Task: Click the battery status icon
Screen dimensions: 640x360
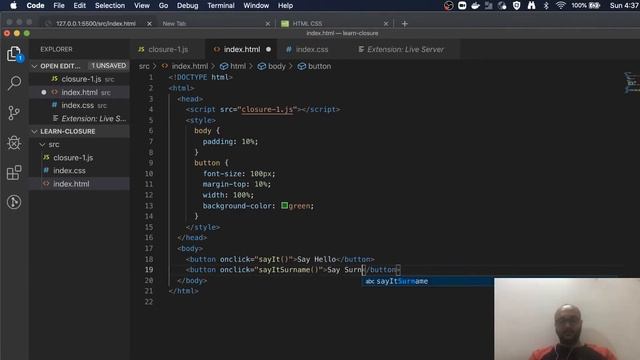Action: [595, 5]
